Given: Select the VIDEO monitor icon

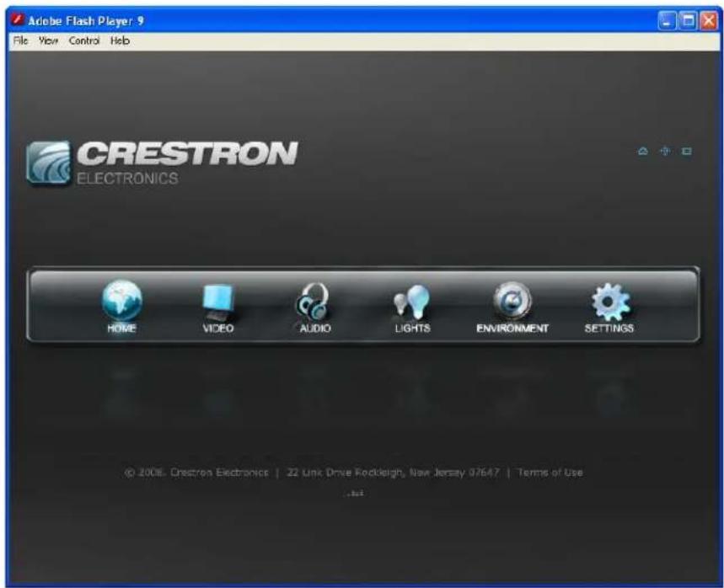Looking at the screenshot, I should [218, 302].
